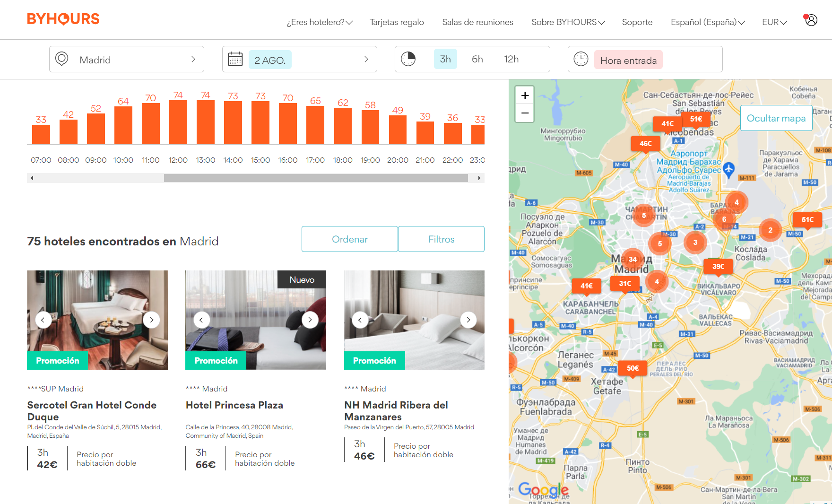Show next photo of Sercotel Gran Hotel
The height and width of the screenshot is (504, 832).
coord(151,320)
